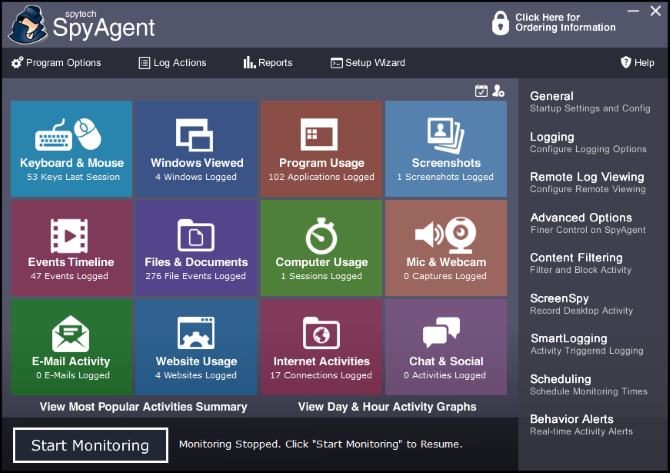Open the Windows Viewed tile
Image resolution: width=670 pixels, height=473 pixels.
coord(196,149)
